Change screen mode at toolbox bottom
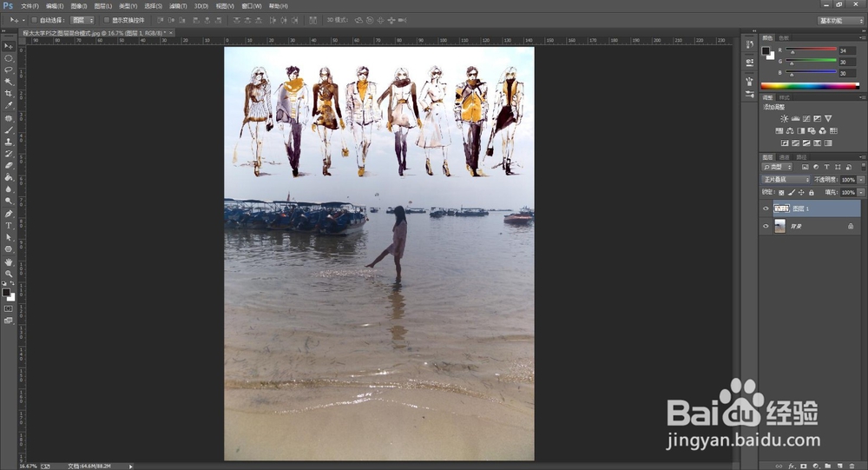 pos(9,321)
